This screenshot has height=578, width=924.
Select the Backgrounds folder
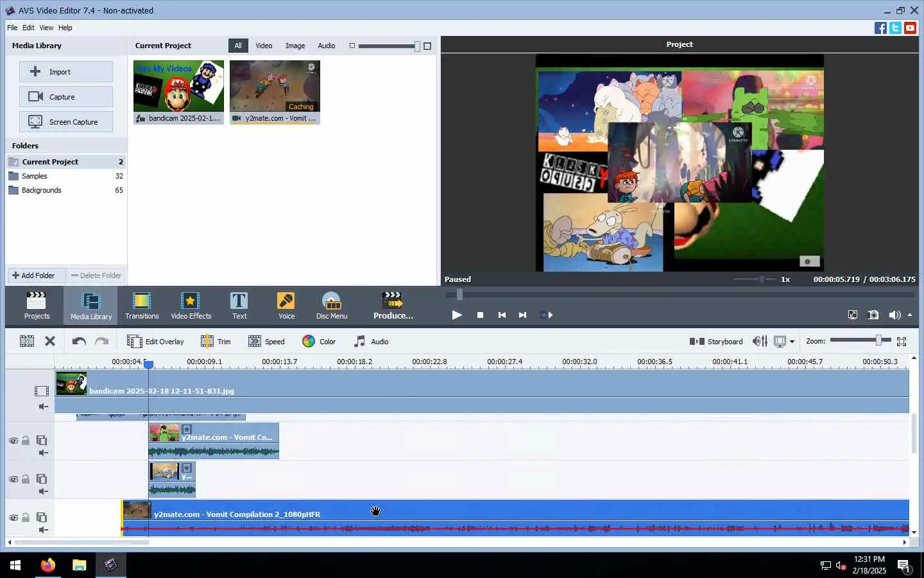pos(66,190)
